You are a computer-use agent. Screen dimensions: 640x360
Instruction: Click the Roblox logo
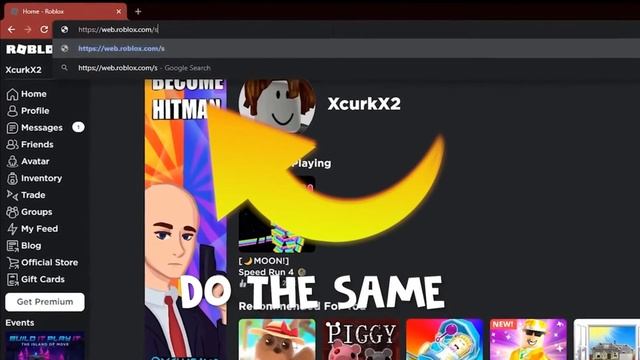29,49
